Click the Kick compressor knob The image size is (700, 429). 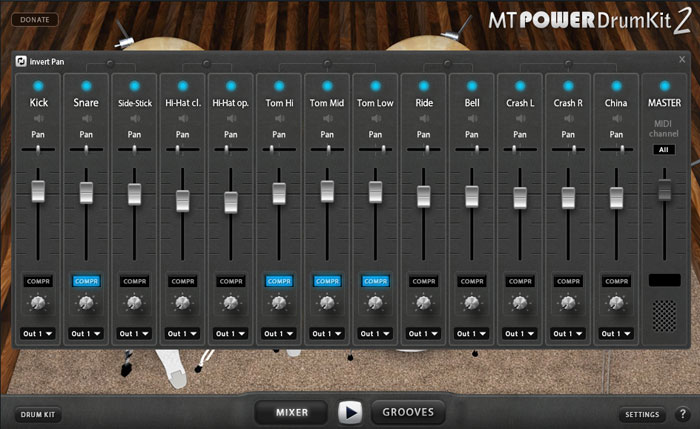point(38,303)
